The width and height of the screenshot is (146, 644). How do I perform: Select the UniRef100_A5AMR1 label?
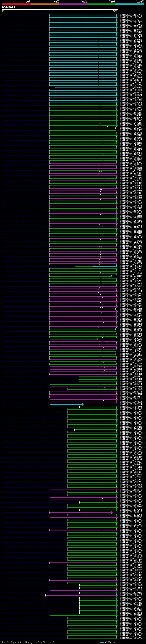point(131,88)
